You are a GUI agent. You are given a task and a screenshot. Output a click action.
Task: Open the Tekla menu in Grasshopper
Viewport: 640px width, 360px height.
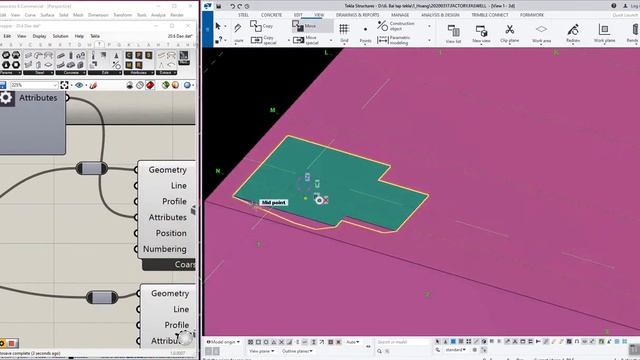tap(95, 36)
